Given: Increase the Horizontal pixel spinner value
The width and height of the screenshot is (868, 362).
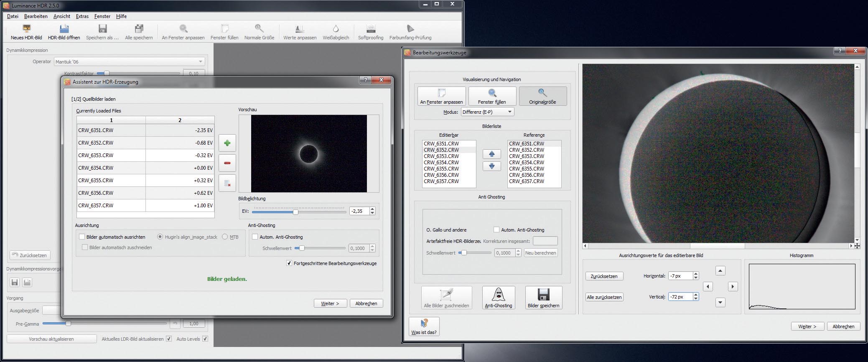Looking at the screenshot, I should (x=696, y=274).
